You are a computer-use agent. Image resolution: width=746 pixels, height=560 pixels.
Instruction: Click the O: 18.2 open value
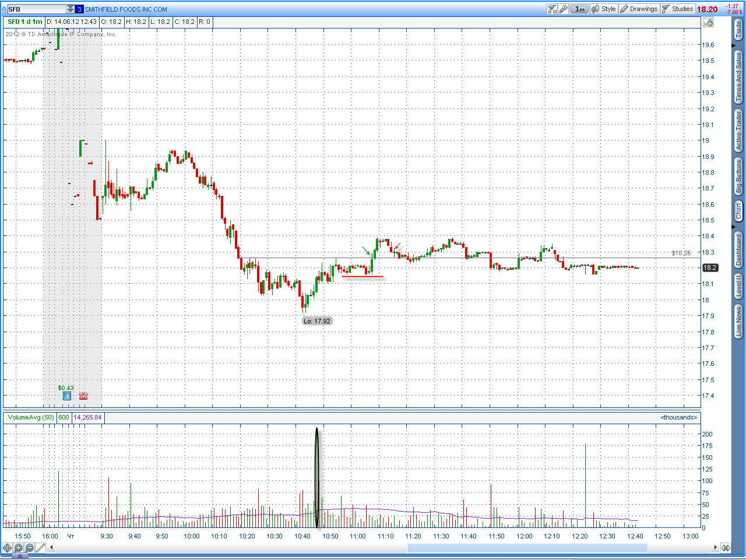(x=111, y=22)
